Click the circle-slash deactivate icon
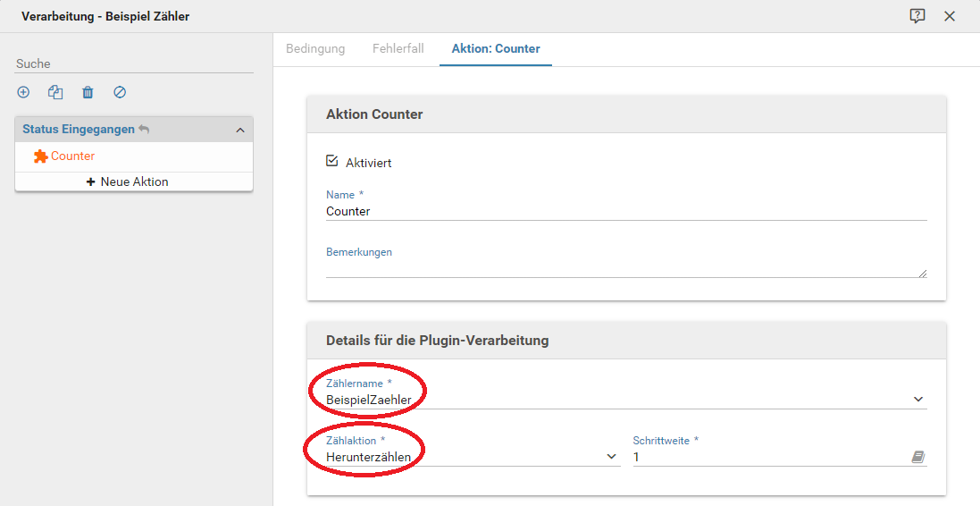980x506 pixels. tap(120, 92)
